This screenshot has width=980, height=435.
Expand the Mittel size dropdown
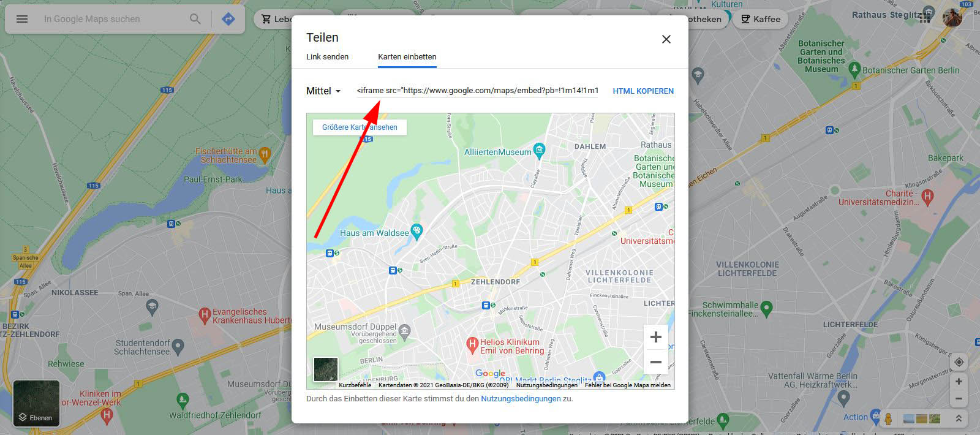click(x=323, y=91)
